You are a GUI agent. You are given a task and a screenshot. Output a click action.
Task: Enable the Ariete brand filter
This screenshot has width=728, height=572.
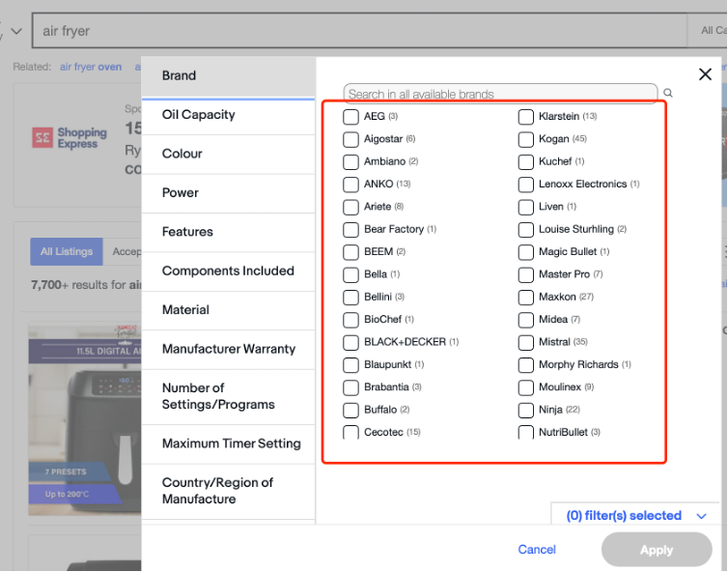tap(350, 207)
